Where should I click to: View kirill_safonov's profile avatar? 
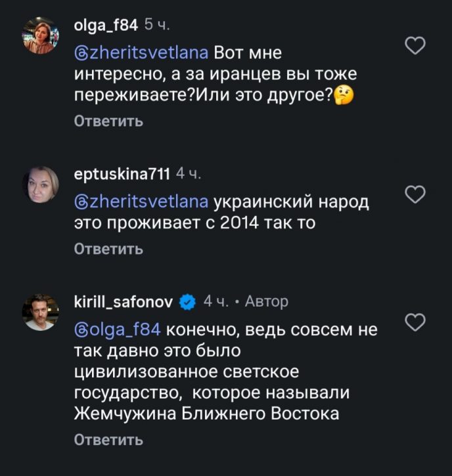click(x=41, y=312)
